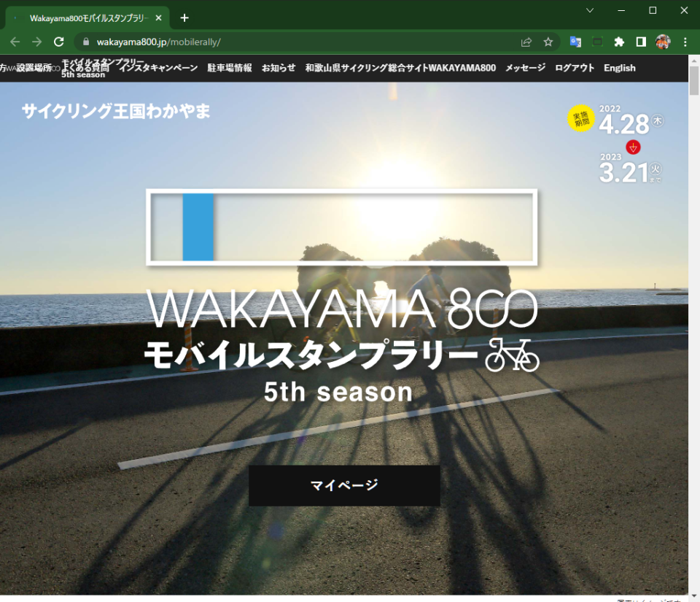Open the Extensions puzzle menu
This screenshot has width=700, height=602.
pos(619,42)
